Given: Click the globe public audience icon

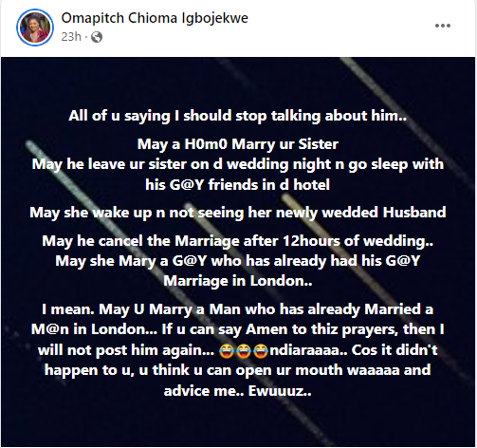Looking at the screenshot, I should pyautogui.click(x=97, y=37).
